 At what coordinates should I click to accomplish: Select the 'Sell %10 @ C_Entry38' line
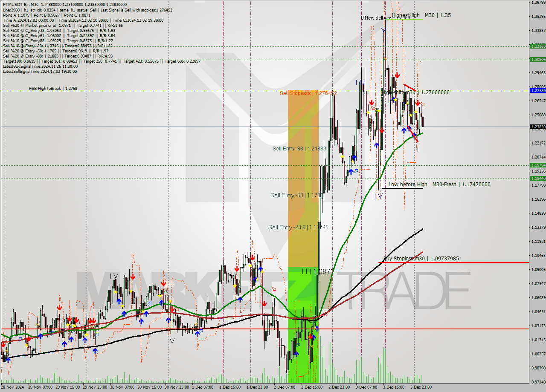(59, 30)
